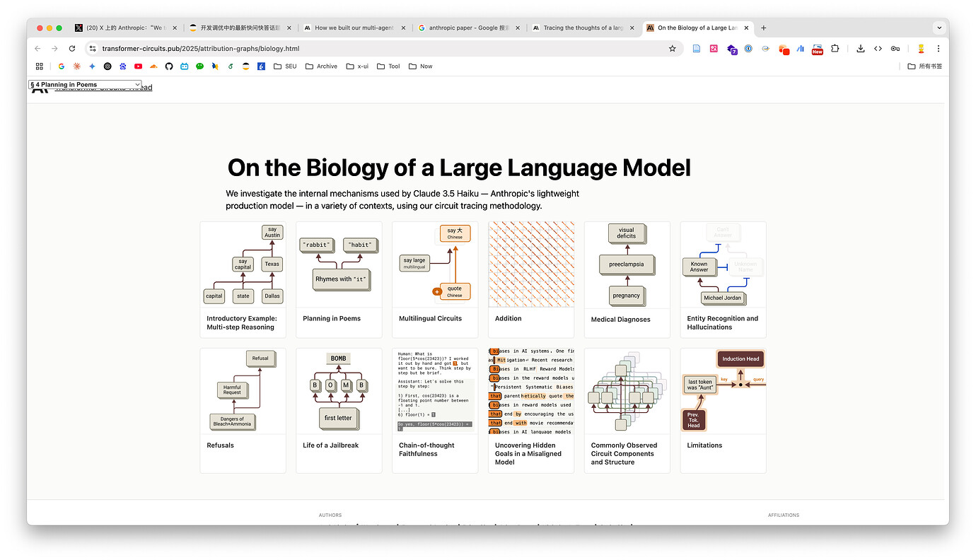Open the Google bookmark icon
Viewport: 976px width, 560px height.
[x=62, y=66]
